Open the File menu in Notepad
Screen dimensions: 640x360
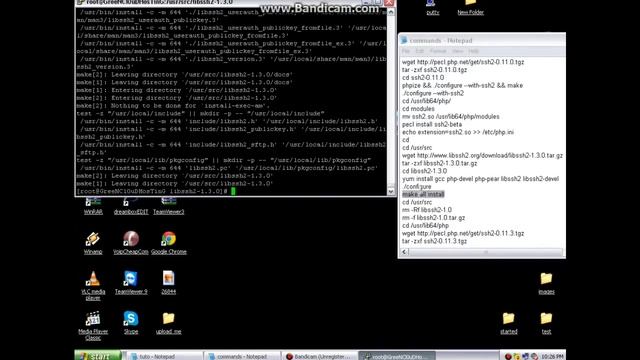[406, 51]
